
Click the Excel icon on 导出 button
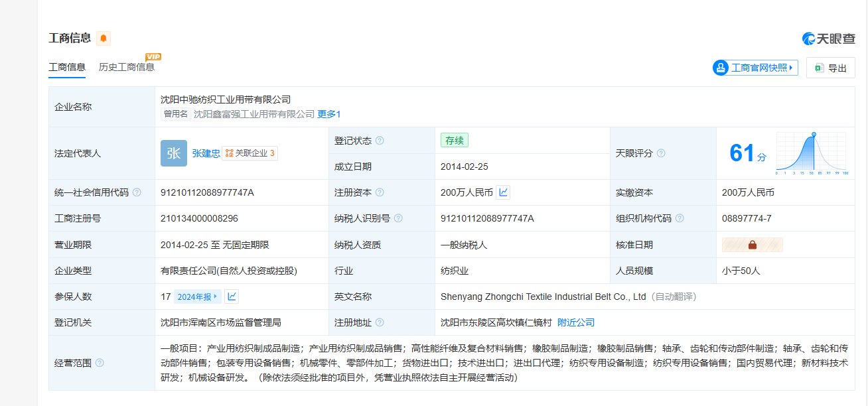[820, 68]
